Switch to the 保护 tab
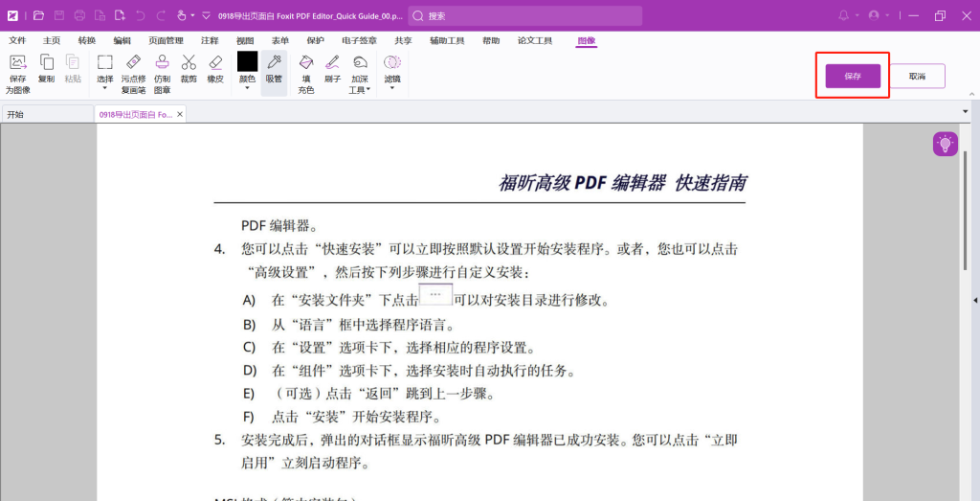This screenshot has width=980, height=501. pos(316,40)
